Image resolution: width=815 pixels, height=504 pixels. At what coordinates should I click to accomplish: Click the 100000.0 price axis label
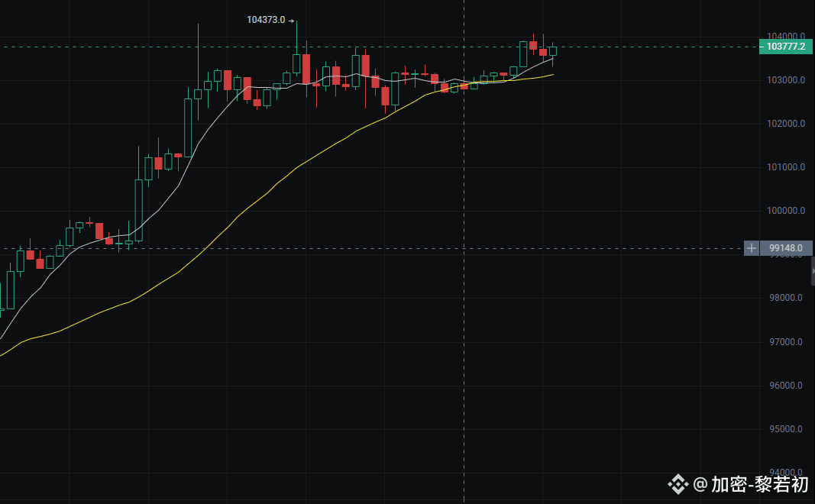(786, 211)
